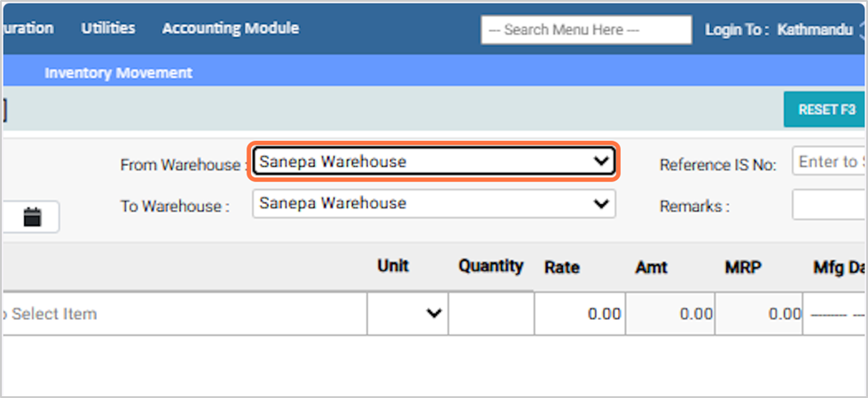The image size is (868, 398).
Task: Expand the To Warehouse dropdown
Action: tap(434, 204)
